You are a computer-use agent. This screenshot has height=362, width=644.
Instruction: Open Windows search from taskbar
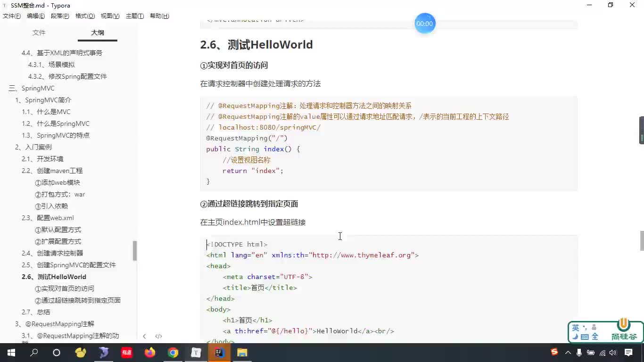(x=34, y=353)
